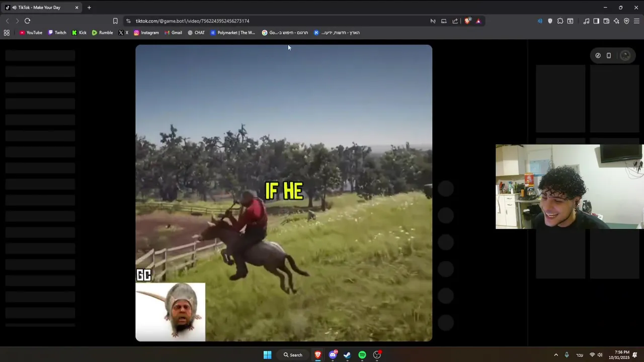
Task: Toggle the autoplay blocked icon in address bar
Action: pos(433,21)
